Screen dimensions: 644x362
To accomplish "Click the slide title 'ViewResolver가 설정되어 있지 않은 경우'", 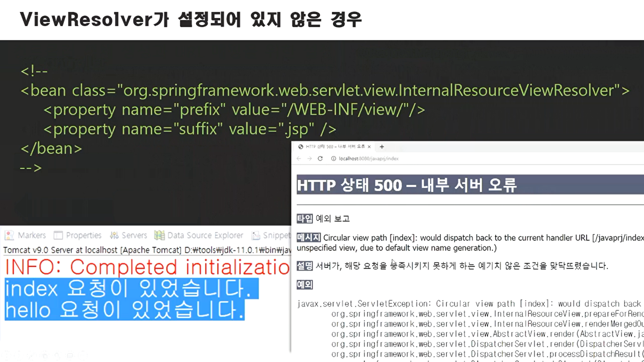I will pos(191,19).
